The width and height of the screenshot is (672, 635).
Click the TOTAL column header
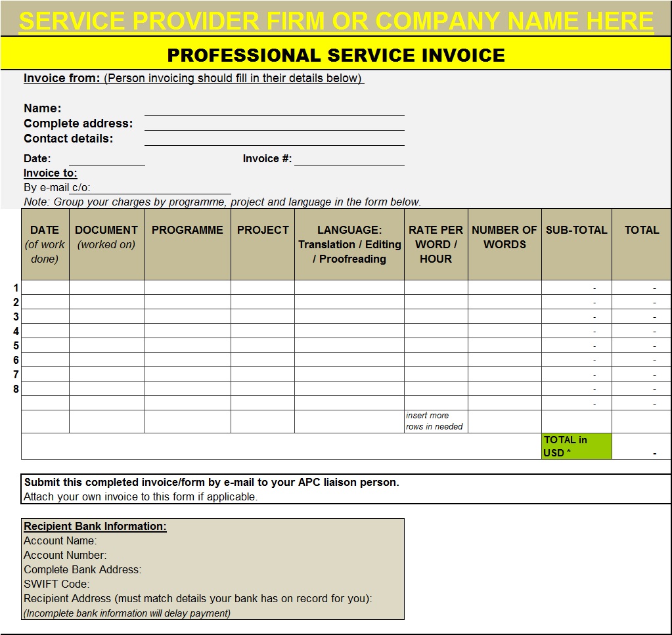click(x=642, y=244)
